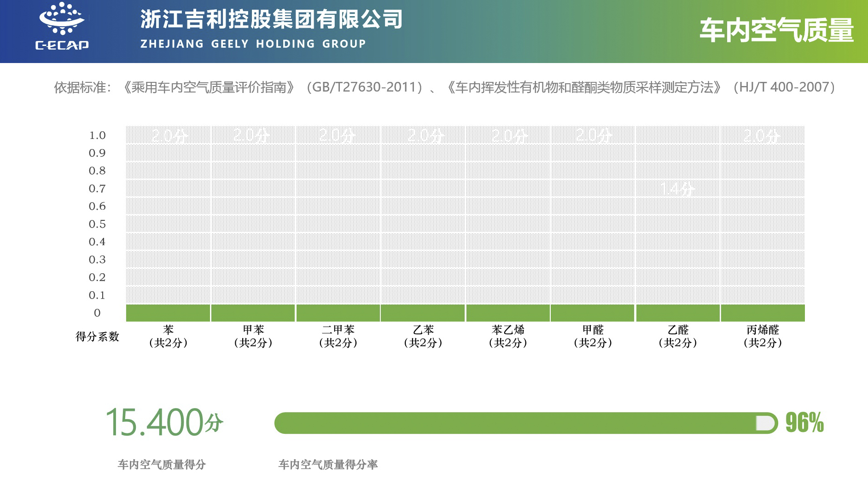Click the 15.400分 score

[x=164, y=422]
